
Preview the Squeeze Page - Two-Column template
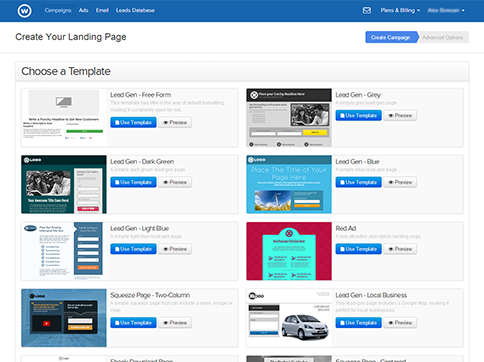(x=175, y=322)
